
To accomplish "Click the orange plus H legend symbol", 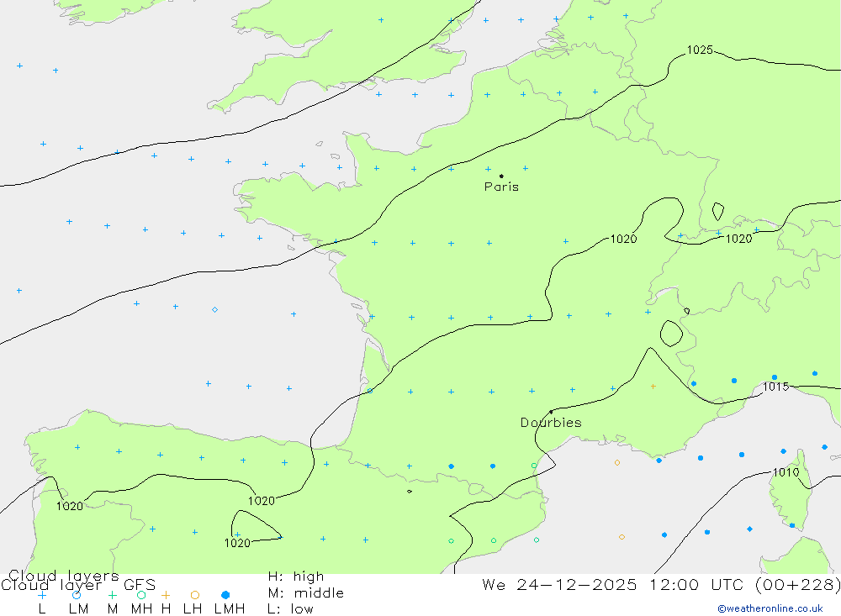I will tap(166, 595).
